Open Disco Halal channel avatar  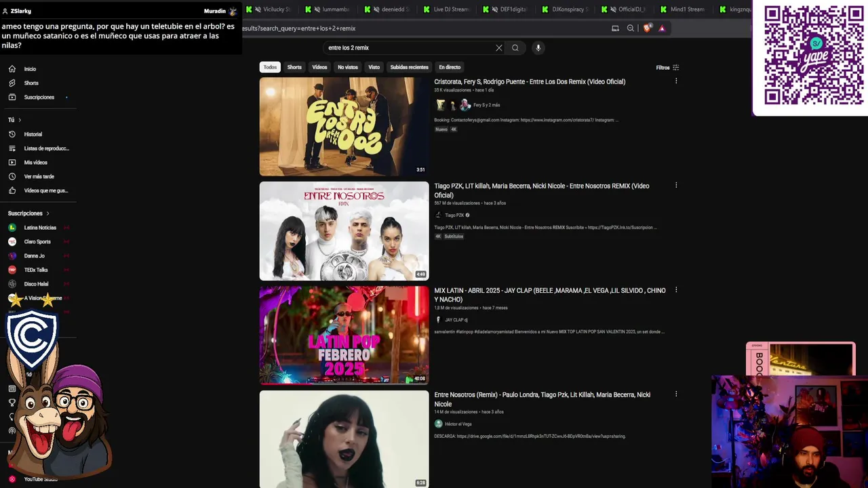point(12,284)
